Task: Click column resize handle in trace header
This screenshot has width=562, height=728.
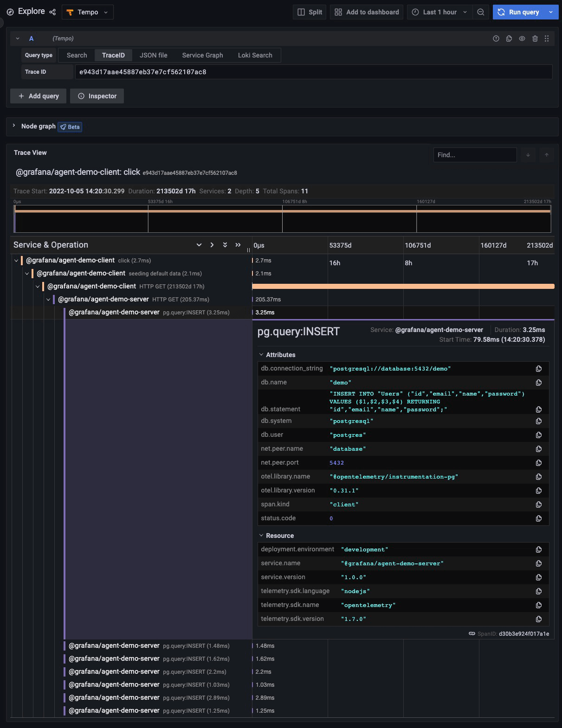Action: click(x=249, y=250)
